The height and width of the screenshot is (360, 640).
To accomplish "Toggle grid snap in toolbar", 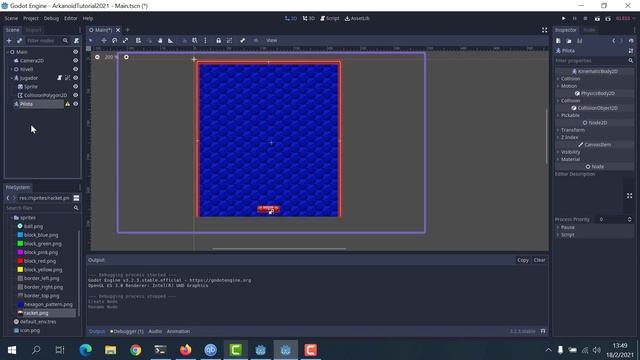I will pyautogui.click(x=195, y=40).
